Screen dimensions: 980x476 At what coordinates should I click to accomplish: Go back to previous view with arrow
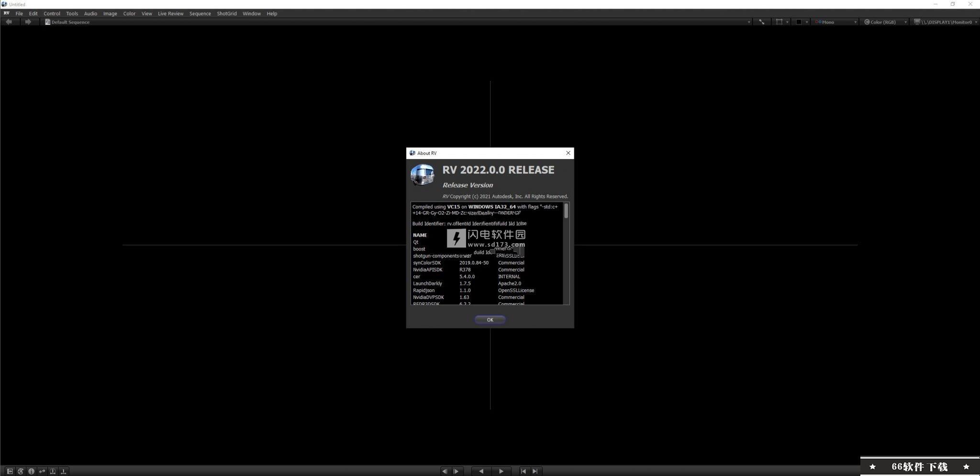point(9,22)
